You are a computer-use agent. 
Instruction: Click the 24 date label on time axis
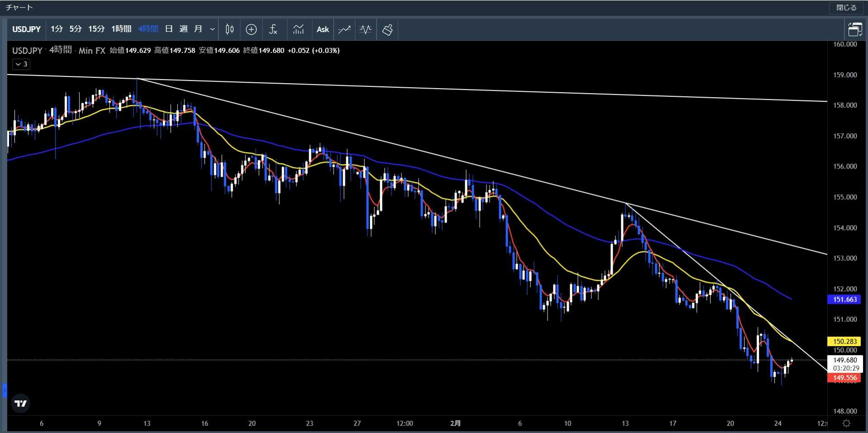pos(778,424)
